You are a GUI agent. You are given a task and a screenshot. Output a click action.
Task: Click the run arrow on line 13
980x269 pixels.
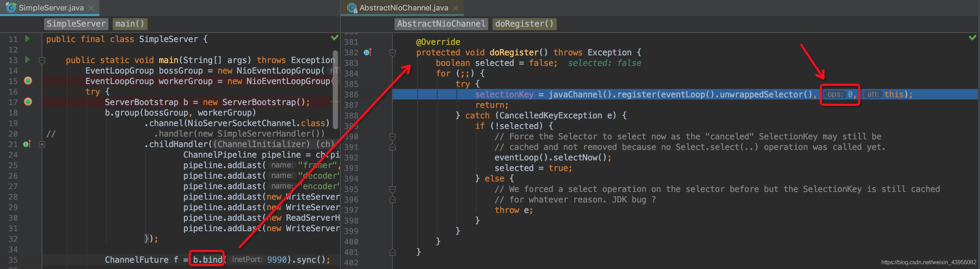pos(27,60)
